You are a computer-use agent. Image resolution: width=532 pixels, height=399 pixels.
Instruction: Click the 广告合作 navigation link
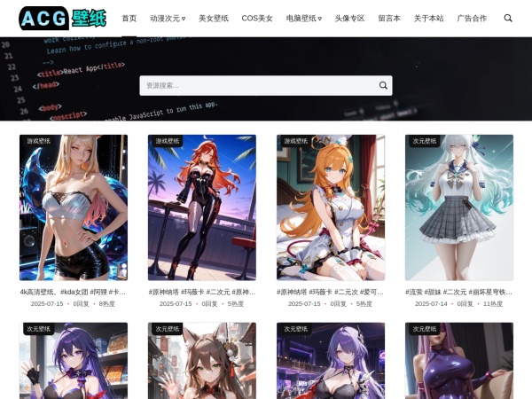pyautogui.click(x=472, y=18)
